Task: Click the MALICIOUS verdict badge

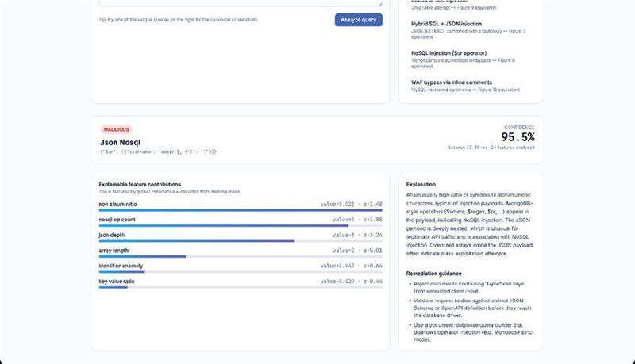Action: pyautogui.click(x=116, y=129)
